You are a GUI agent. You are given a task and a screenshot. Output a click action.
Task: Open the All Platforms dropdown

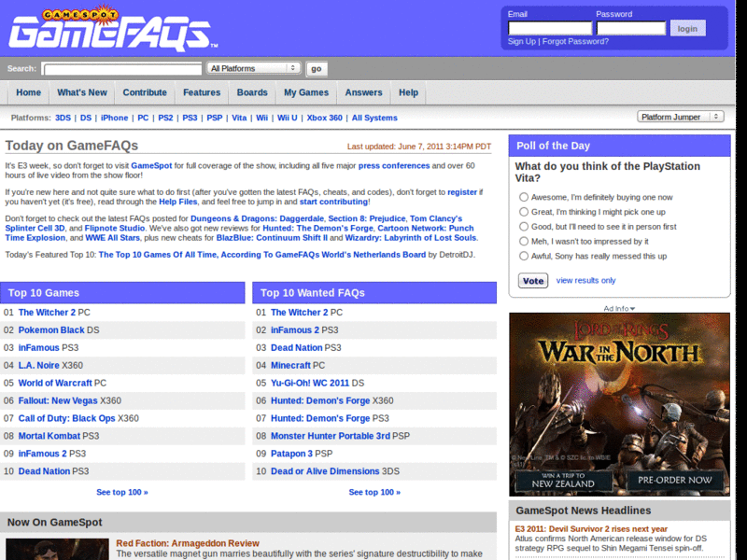pyautogui.click(x=253, y=68)
